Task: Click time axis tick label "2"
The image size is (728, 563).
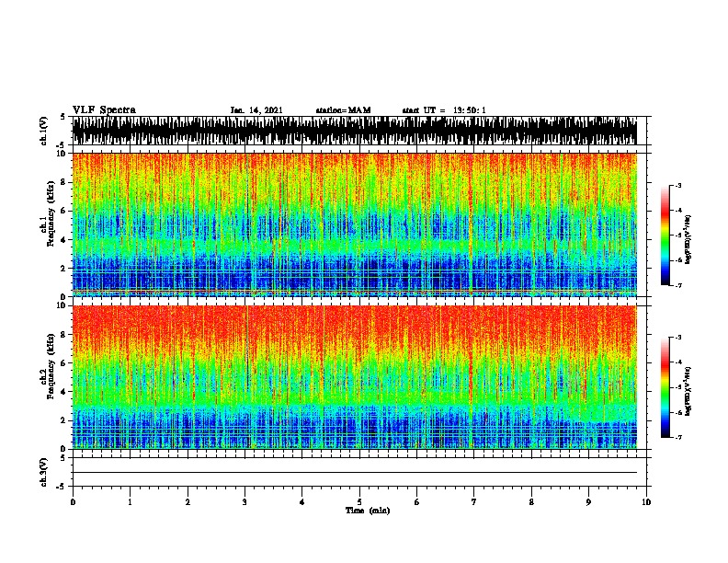Action: [x=188, y=502]
